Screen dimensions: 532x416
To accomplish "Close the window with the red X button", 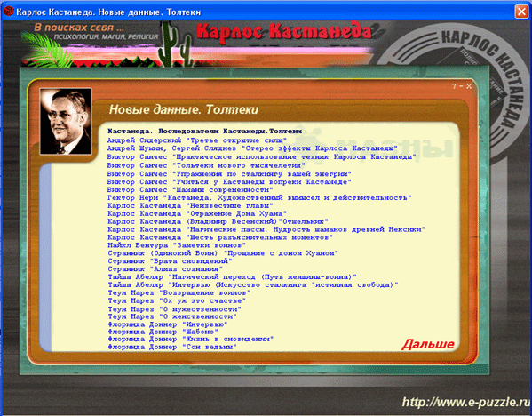I will click(x=521, y=12).
